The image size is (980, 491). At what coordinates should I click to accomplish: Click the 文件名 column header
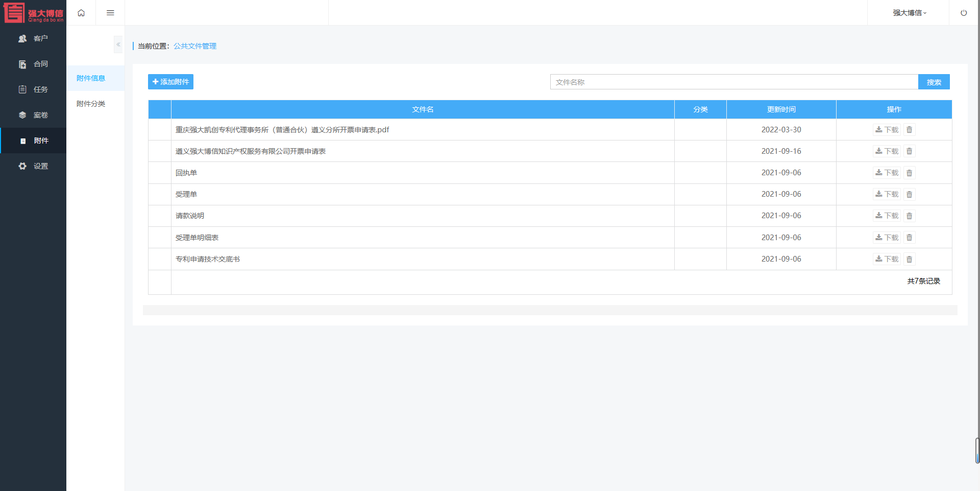(x=423, y=109)
